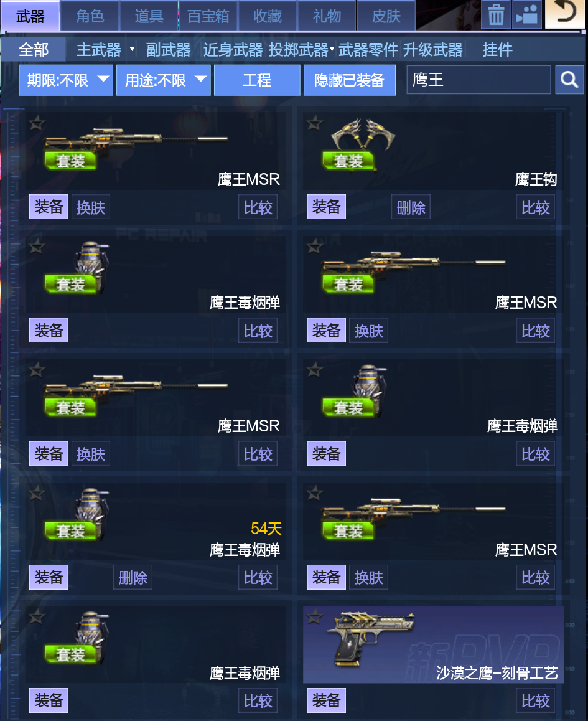Toggle favorite star on 鹰王钩
The width and height of the screenshot is (588, 721).
(315, 123)
